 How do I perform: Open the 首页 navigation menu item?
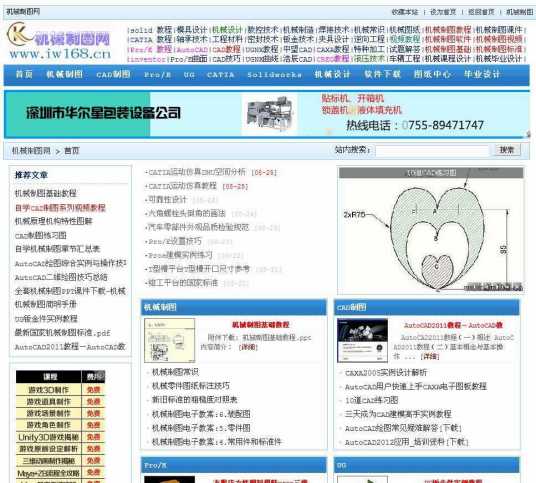point(24,74)
